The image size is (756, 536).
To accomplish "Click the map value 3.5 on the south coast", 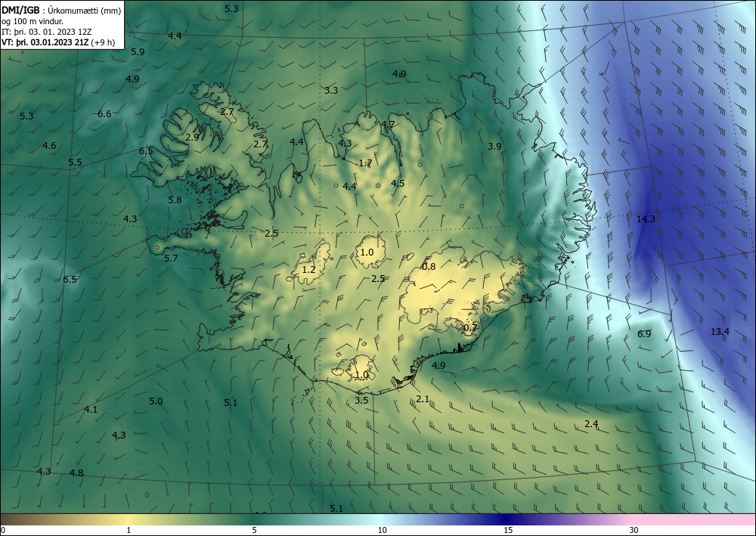I will (x=361, y=400).
